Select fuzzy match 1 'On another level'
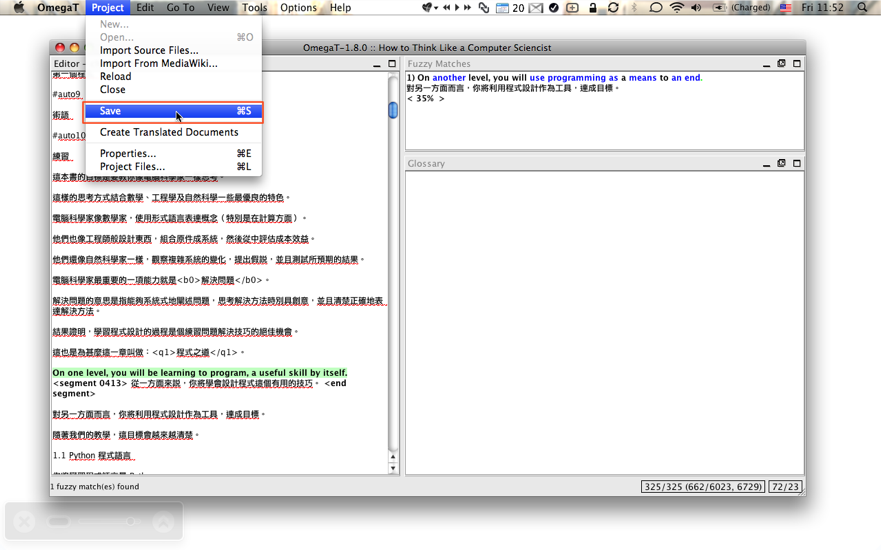Screen dimensions: 881x550 tap(555, 78)
